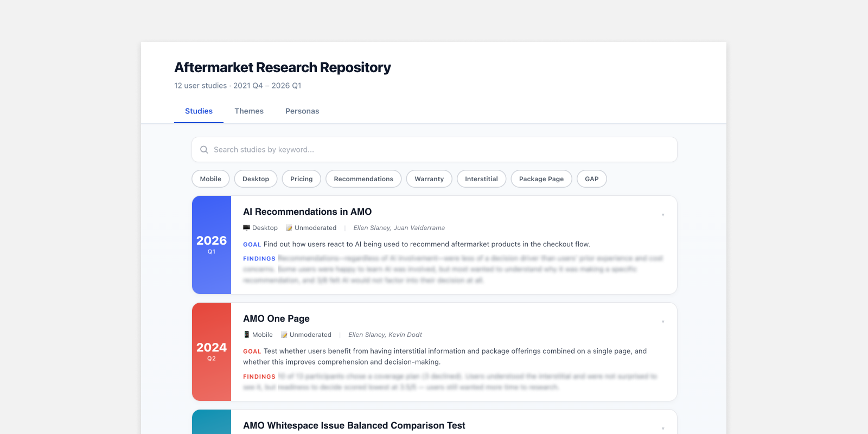Expand the AI Recommendations in AMO card
Screen dimensions: 868x434
click(x=662, y=215)
